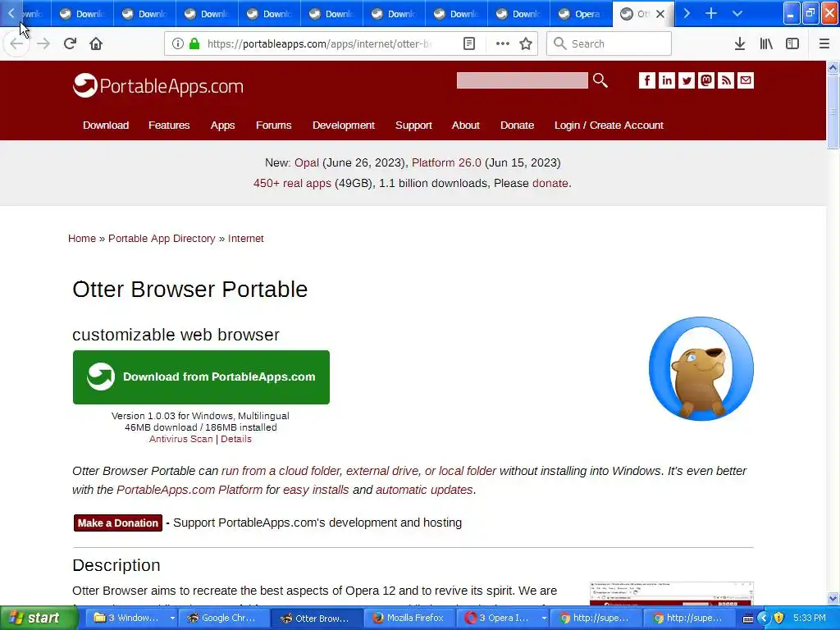Screen dimensions: 840x630
Task: Open the Features menu item
Action: 169,126
